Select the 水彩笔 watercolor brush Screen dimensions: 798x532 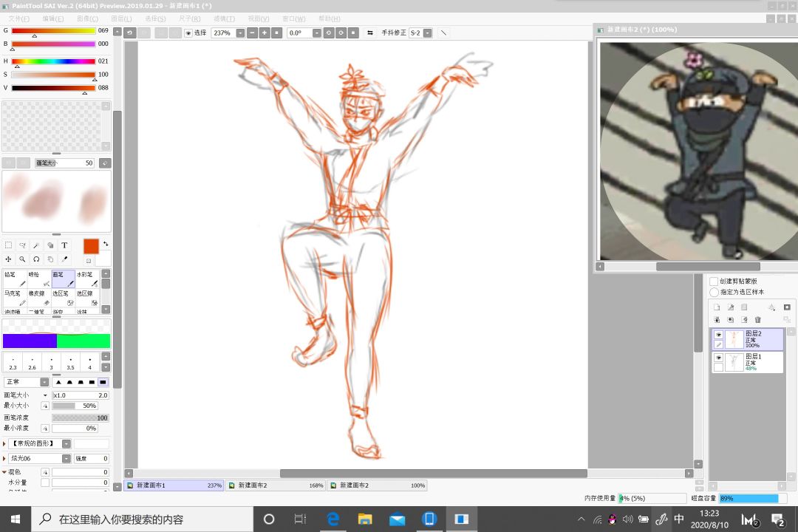tap(87, 279)
